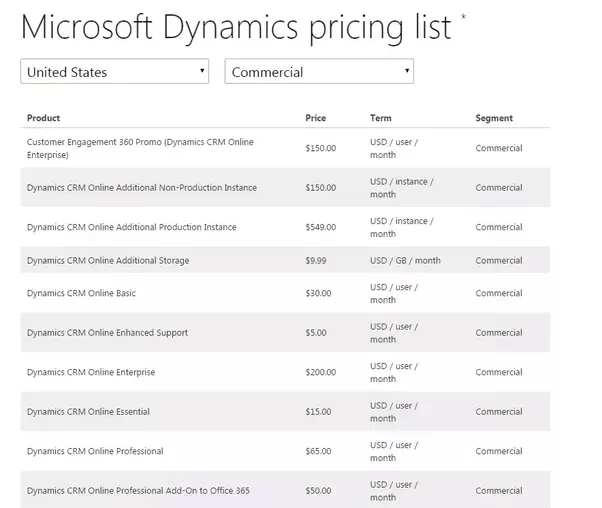This screenshot has height=508, width=602.
Task: Select Dynamics CRM Online Enterprise row
Action: point(91,373)
